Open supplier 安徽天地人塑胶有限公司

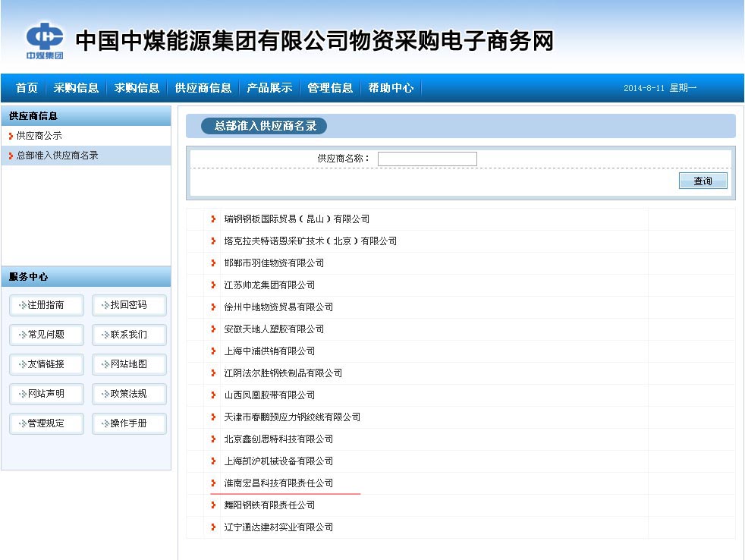click(274, 329)
